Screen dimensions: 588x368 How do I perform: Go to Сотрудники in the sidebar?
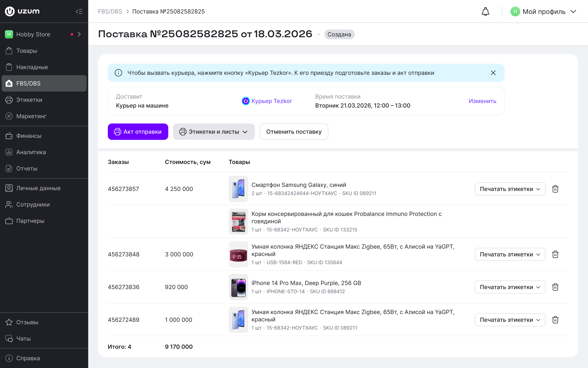pyautogui.click(x=44, y=204)
